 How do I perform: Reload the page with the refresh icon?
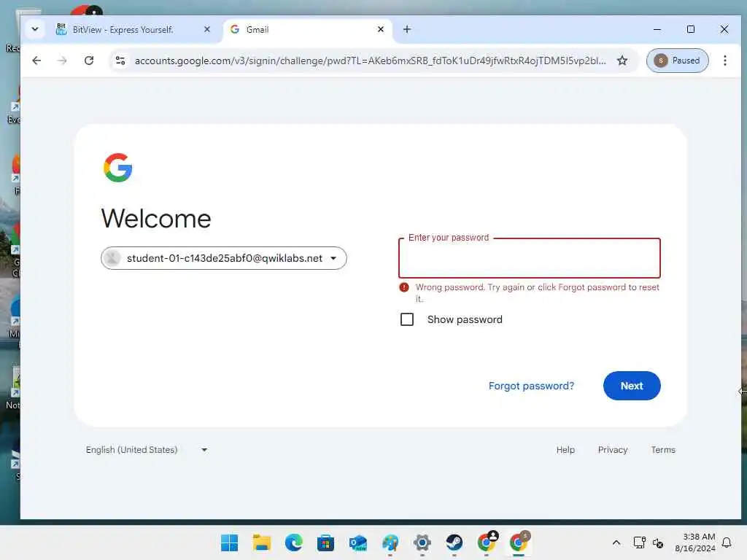(x=89, y=61)
